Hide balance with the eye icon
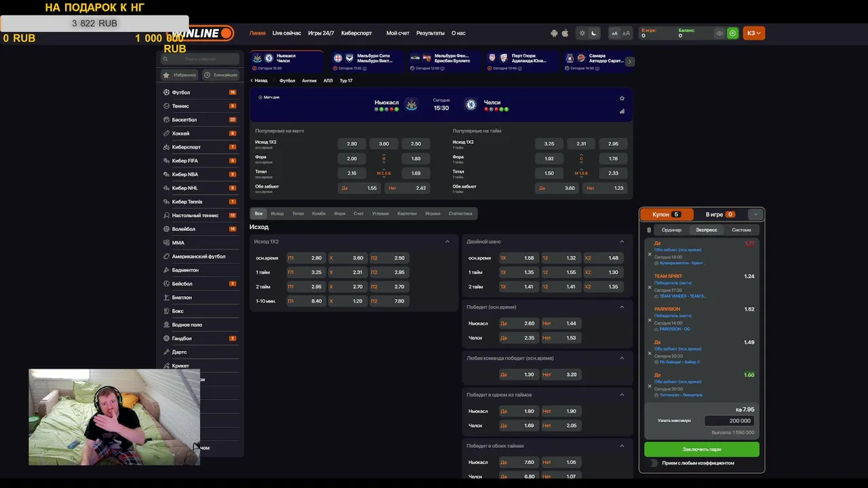The width and height of the screenshot is (868, 488). (719, 33)
